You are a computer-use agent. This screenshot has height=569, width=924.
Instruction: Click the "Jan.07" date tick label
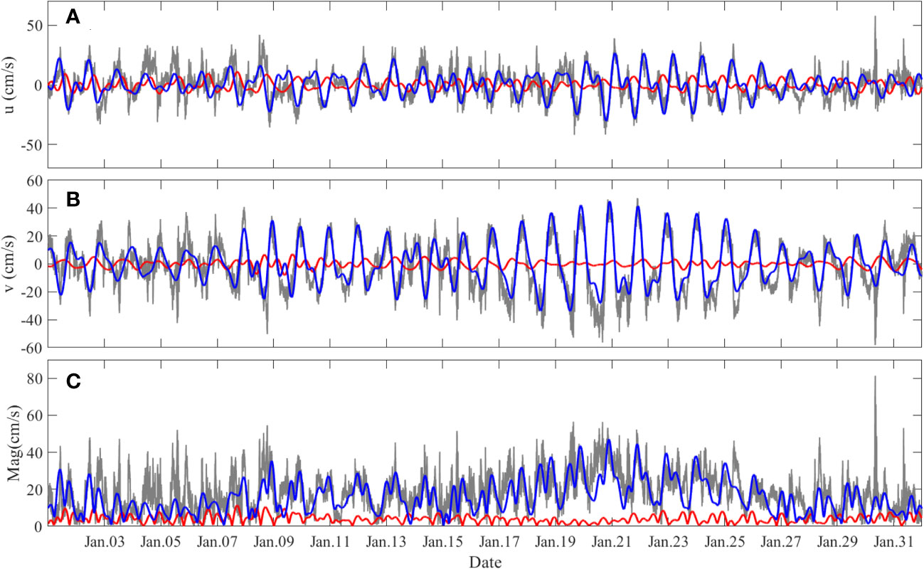coord(218,542)
